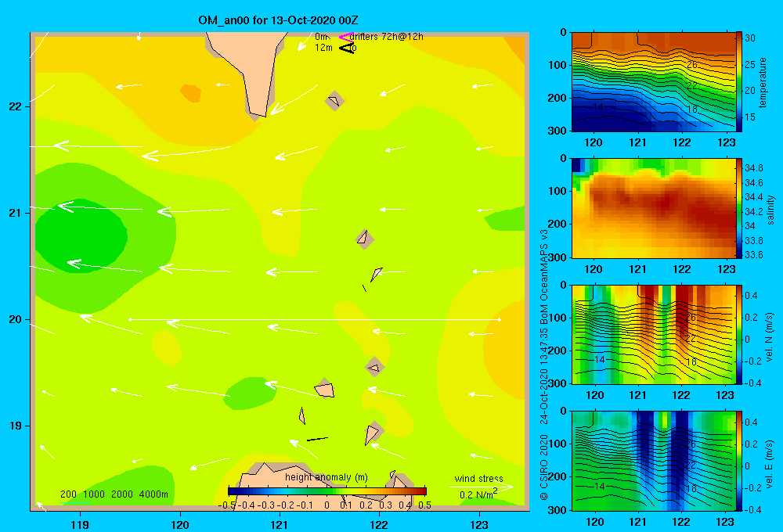783x532 pixels.
Task: Click the 'salinity' axis label
Action: (x=770, y=210)
